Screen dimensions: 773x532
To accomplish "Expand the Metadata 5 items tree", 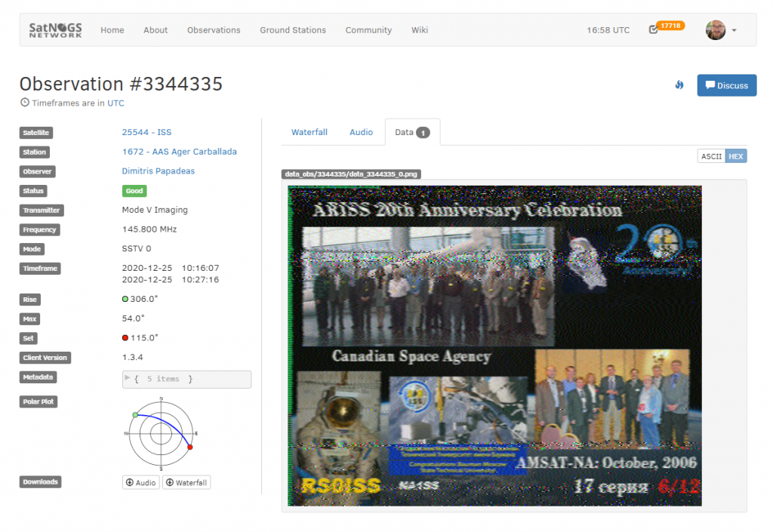I will (x=128, y=379).
